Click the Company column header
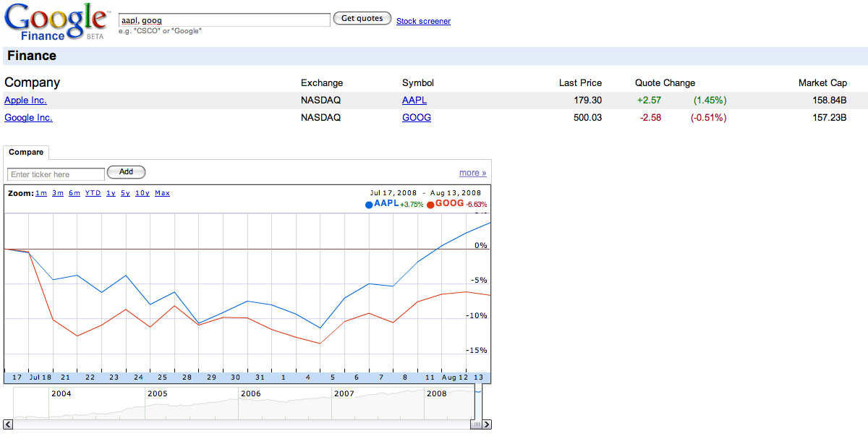 [x=33, y=82]
